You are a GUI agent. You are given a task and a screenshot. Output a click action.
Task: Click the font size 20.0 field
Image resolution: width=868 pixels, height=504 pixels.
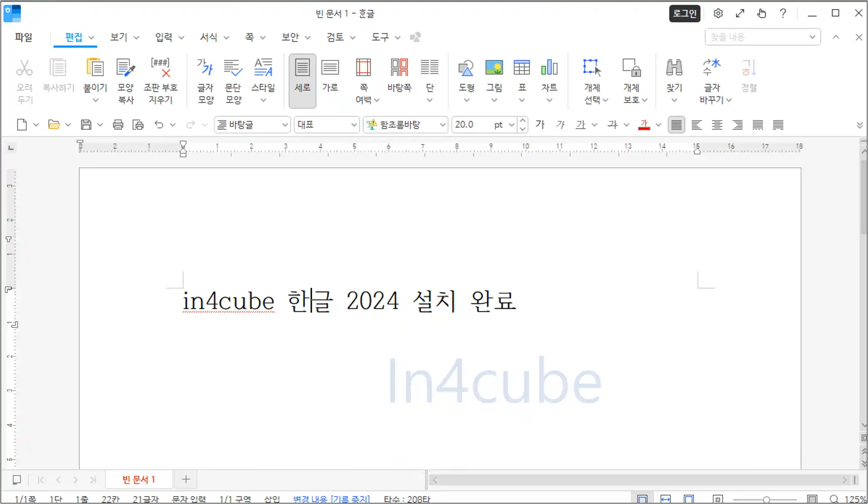tap(472, 124)
